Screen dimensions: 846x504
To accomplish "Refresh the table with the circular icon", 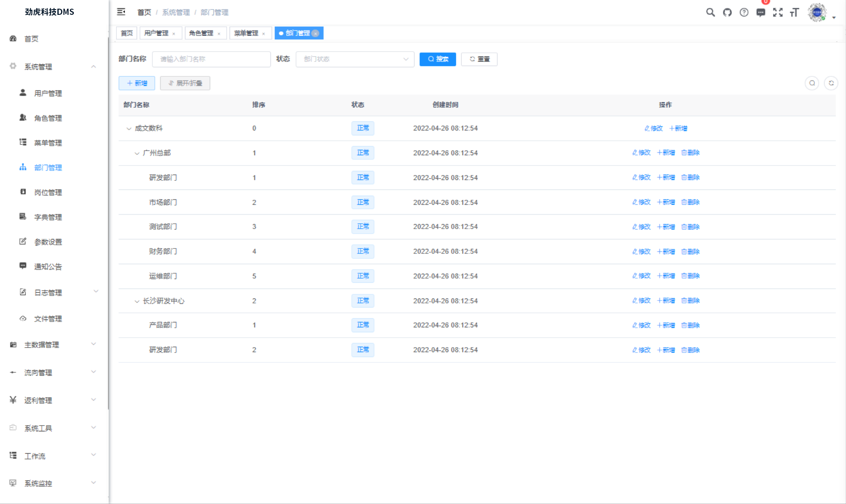I will [831, 83].
